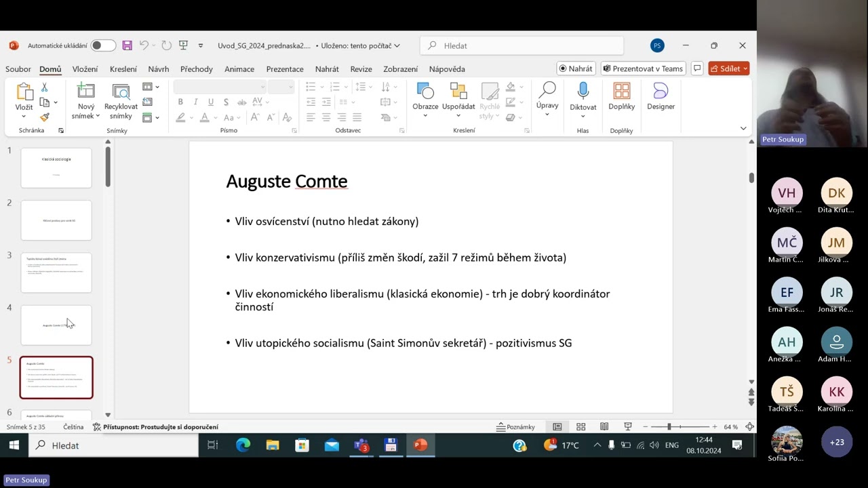Switch to the Animace tab
The width and height of the screenshot is (868, 488).
(239, 69)
